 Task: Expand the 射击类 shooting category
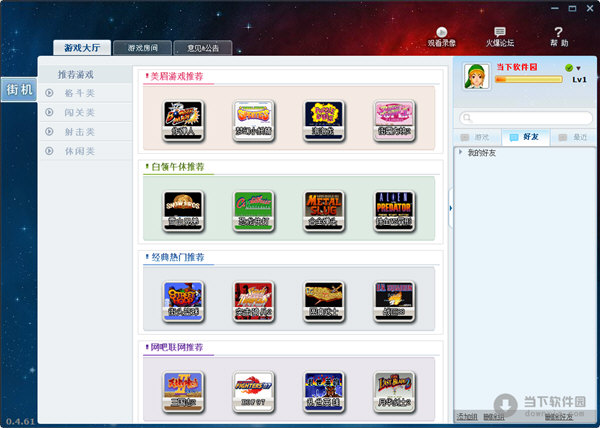(49, 132)
